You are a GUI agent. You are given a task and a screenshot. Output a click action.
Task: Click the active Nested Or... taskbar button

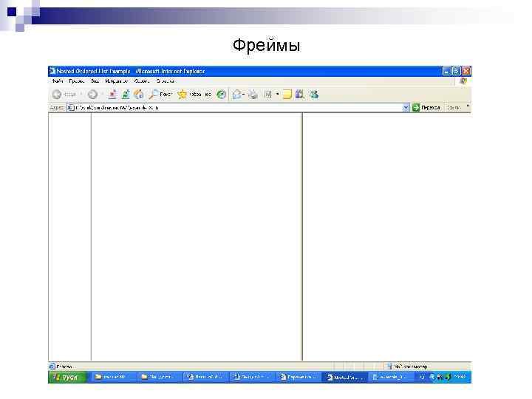coord(344,377)
